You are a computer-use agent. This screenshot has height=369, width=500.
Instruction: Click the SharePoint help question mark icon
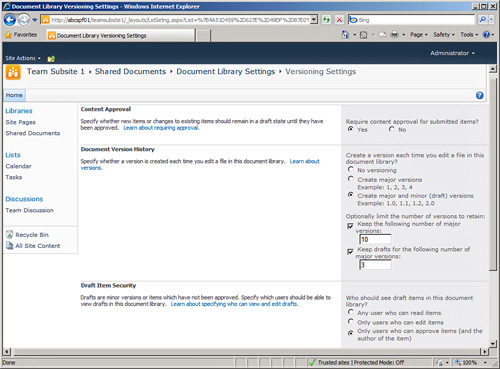(479, 95)
